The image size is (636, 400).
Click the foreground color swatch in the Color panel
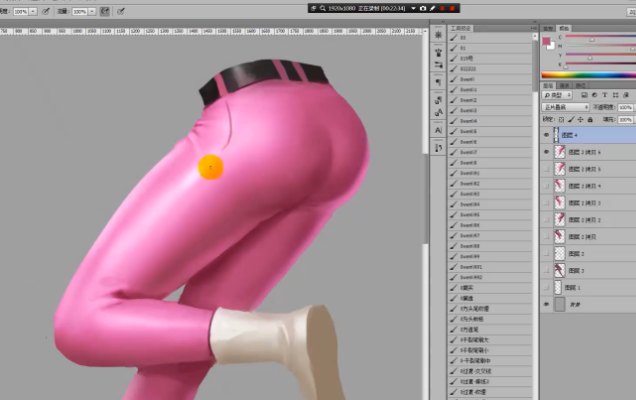coord(546,41)
